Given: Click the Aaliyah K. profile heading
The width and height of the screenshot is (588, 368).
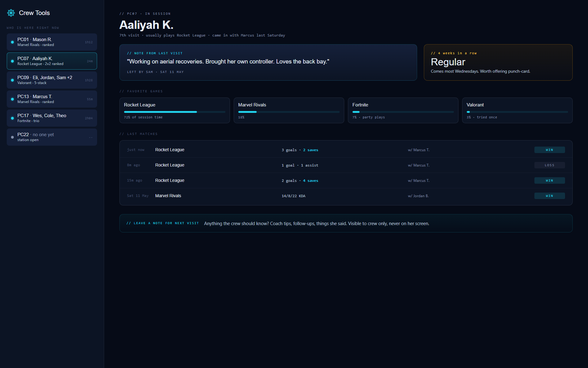Looking at the screenshot, I should pyautogui.click(x=146, y=25).
